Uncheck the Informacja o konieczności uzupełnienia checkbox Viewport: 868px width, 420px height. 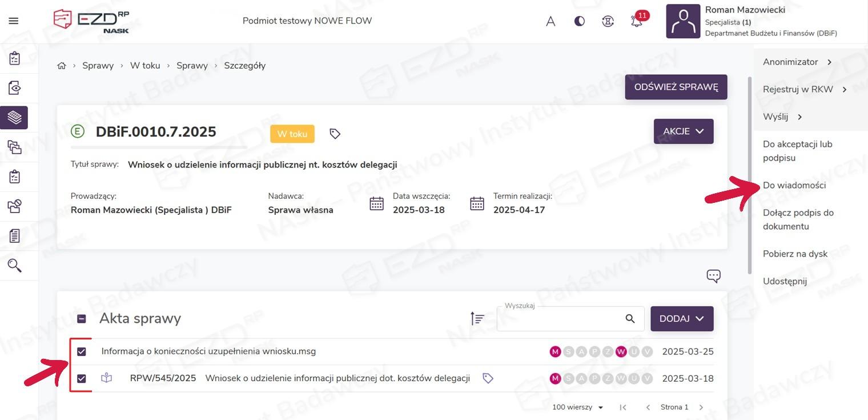point(82,351)
